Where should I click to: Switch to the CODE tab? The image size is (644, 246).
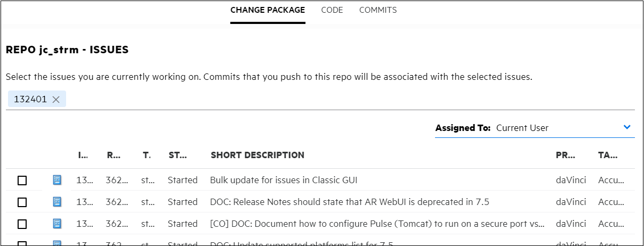(332, 10)
